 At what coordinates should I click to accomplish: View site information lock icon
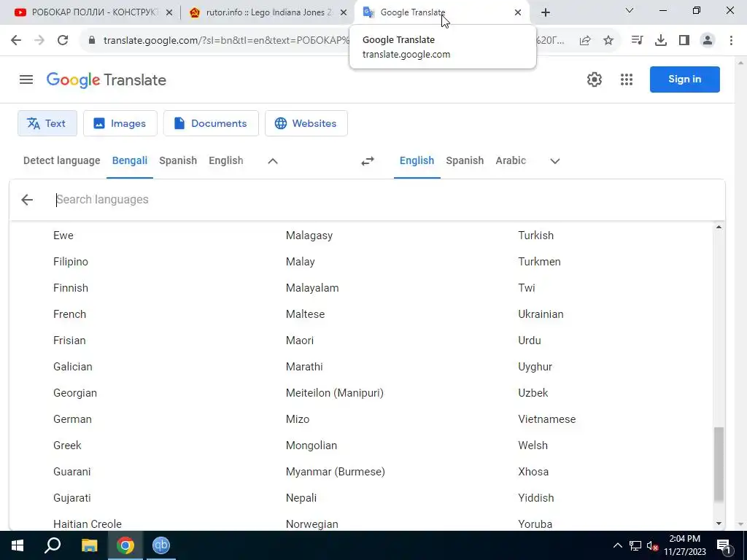pos(93,40)
